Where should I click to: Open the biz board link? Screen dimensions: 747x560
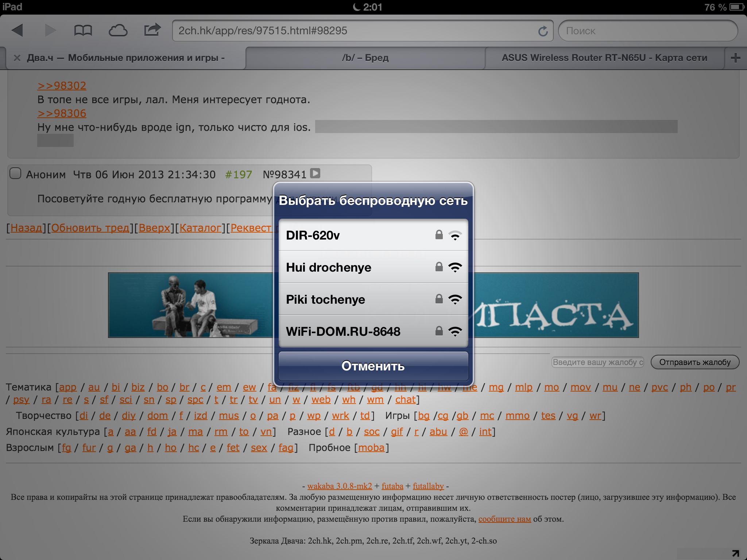click(138, 387)
